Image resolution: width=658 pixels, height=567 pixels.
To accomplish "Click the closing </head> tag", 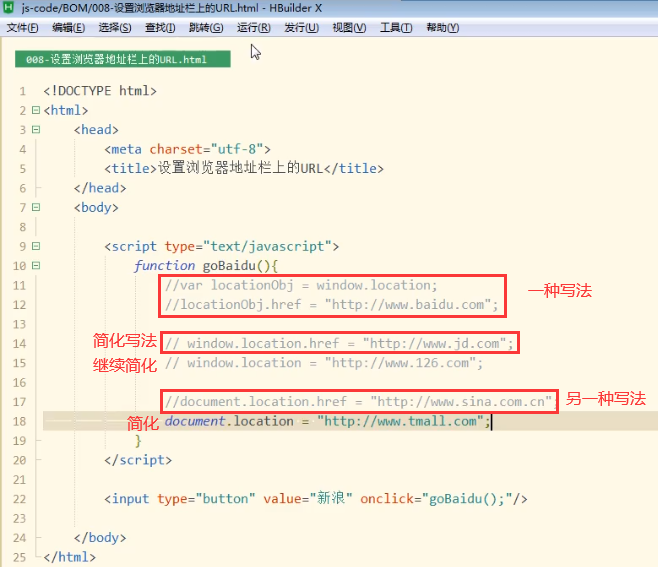I will [100, 188].
